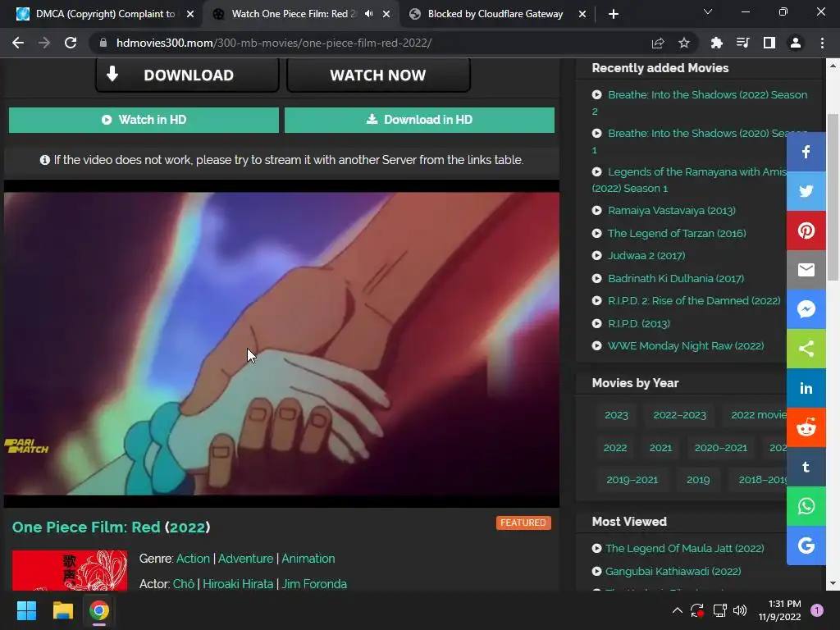
Task: Close the DMCA Complaint tab
Action: click(x=190, y=14)
